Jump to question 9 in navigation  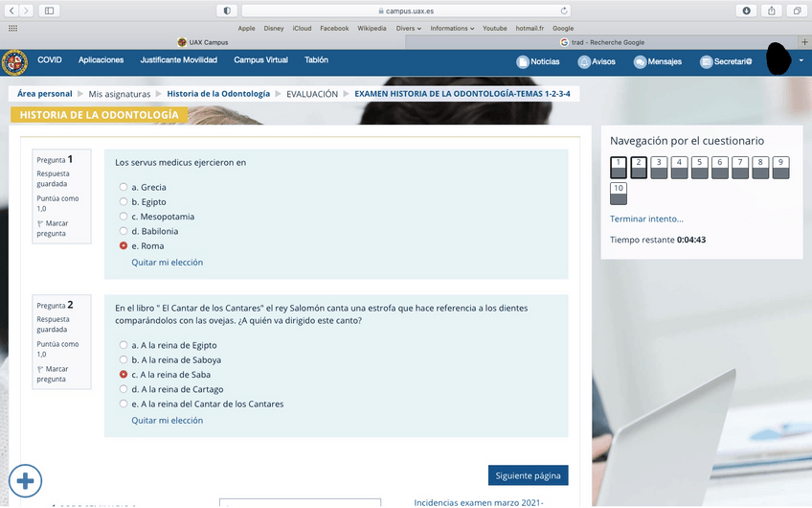coord(781,168)
